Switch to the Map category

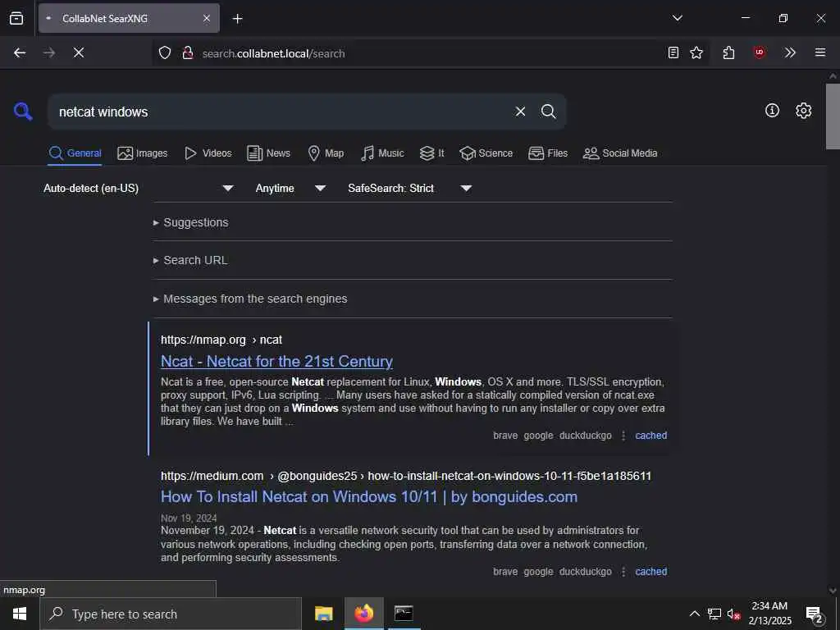pyautogui.click(x=326, y=153)
